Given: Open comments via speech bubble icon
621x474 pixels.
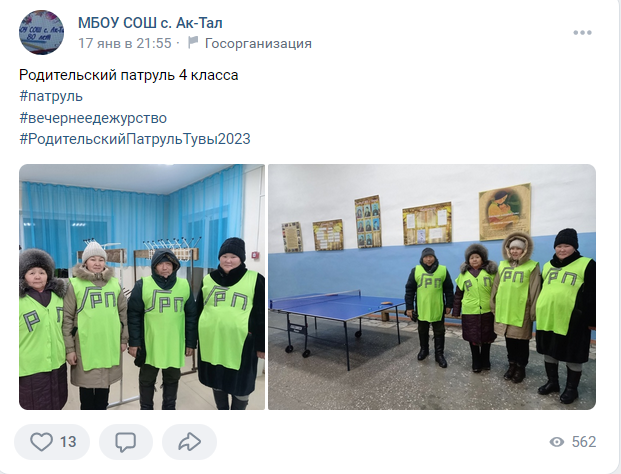Looking at the screenshot, I should coord(126,442).
